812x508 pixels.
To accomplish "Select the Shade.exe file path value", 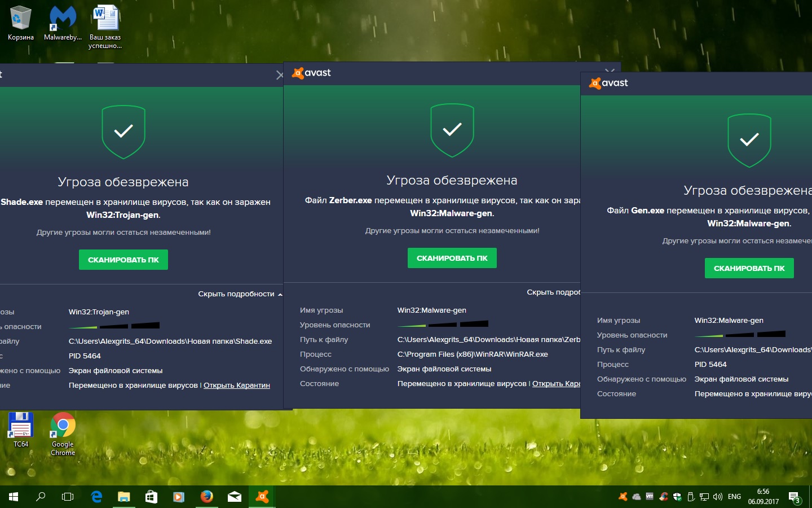I will point(170,341).
